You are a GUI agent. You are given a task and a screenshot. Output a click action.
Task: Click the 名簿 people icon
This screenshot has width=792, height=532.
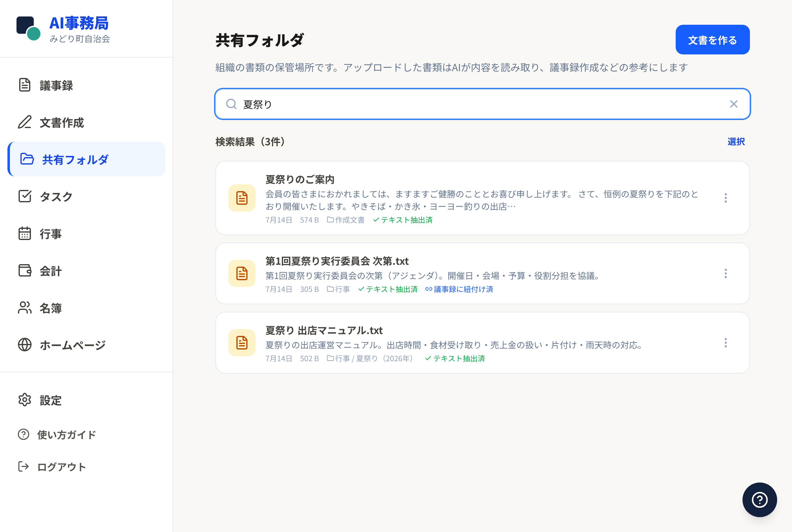click(x=24, y=308)
